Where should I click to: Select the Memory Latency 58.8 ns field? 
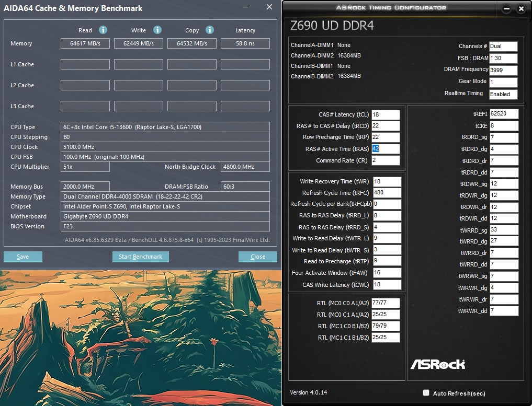click(x=245, y=43)
